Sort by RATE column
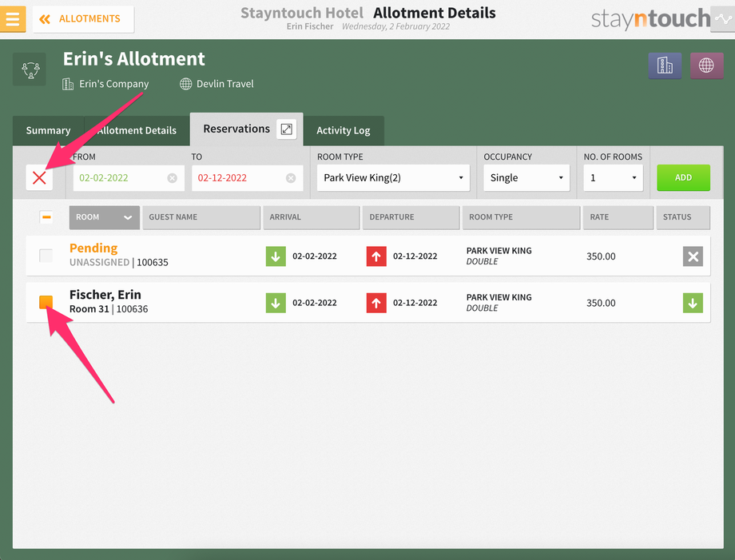 point(618,217)
